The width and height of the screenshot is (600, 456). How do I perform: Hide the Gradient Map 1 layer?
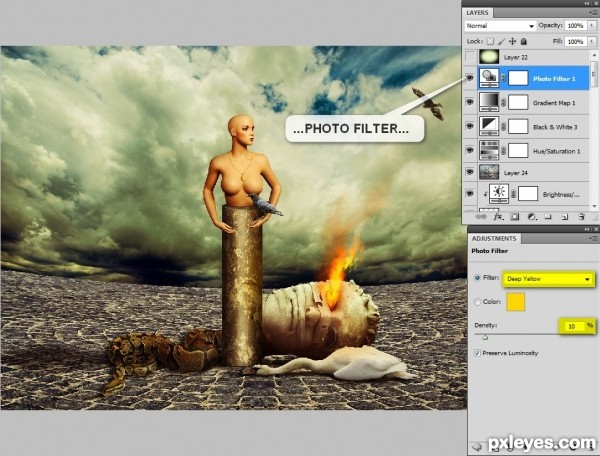[470, 102]
